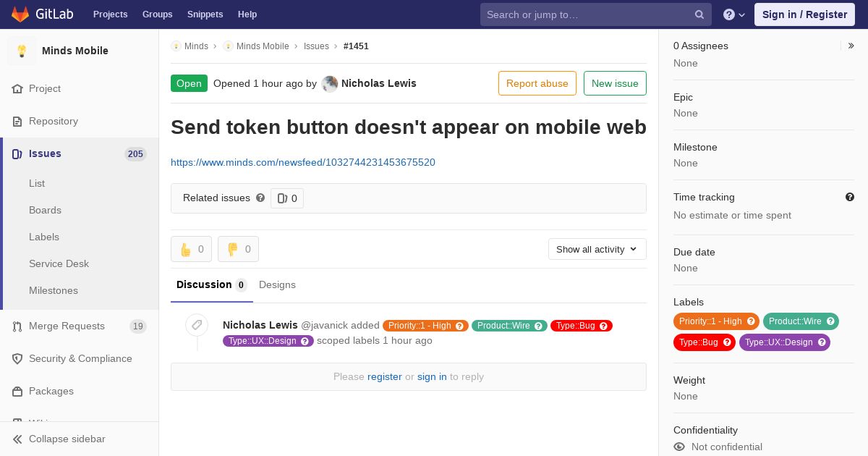The image size is (868, 456).
Task: Switch to the Designs tab
Action: [x=277, y=284]
